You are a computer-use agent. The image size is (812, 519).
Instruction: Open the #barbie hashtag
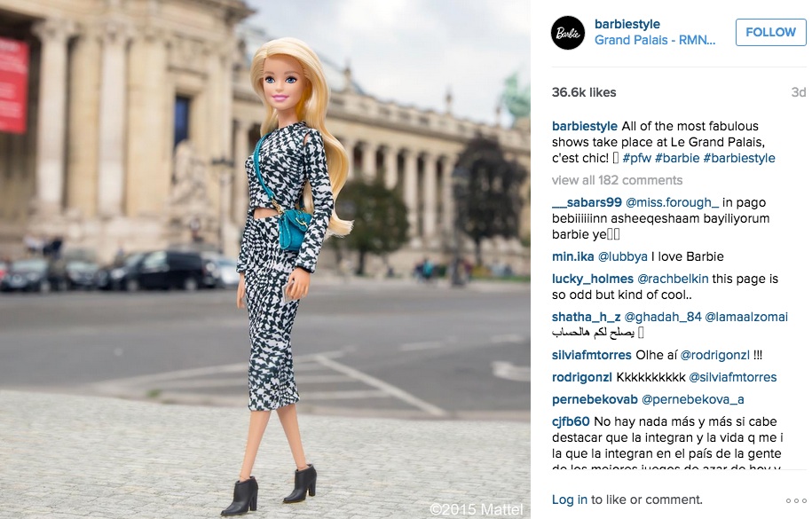(677, 158)
